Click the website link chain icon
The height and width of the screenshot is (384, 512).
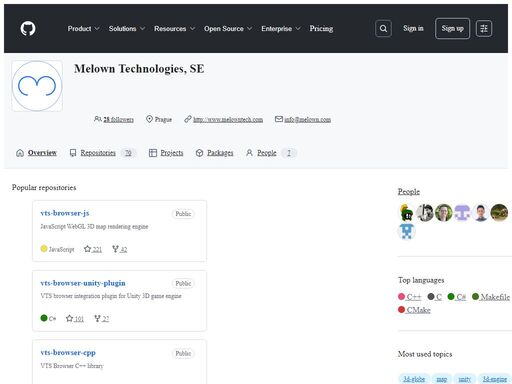coord(188,119)
